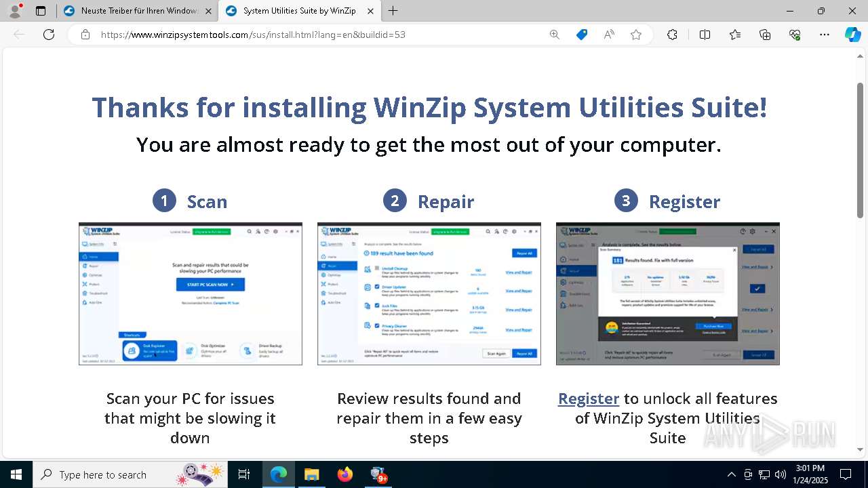Open Collections panel
Screen dimensions: 868x488
pos(765,35)
